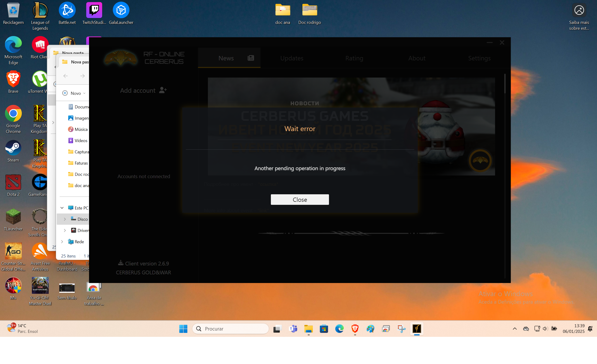Click Explorer forward navigation arrow
The width and height of the screenshot is (597, 364).
pyautogui.click(x=82, y=76)
